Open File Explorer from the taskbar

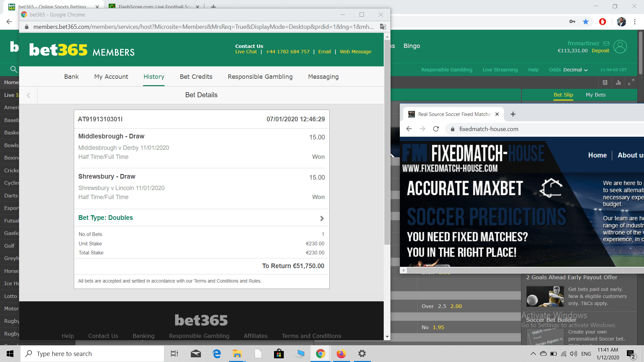click(x=237, y=354)
